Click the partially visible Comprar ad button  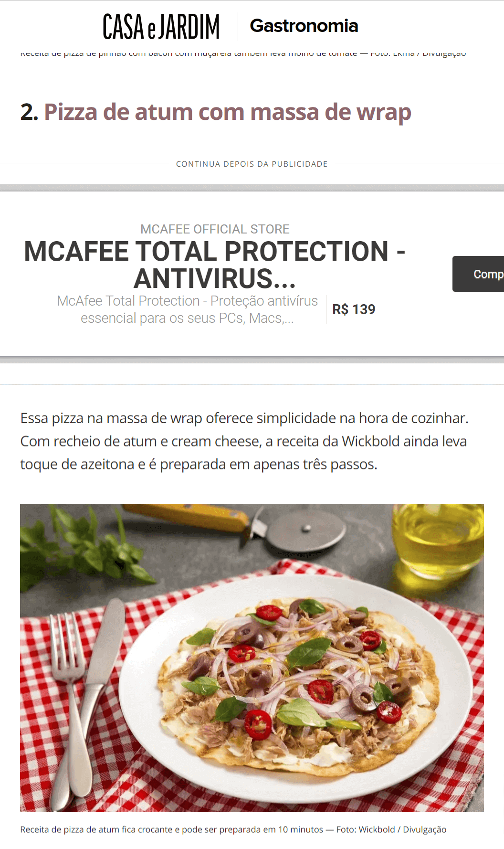[478, 274]
